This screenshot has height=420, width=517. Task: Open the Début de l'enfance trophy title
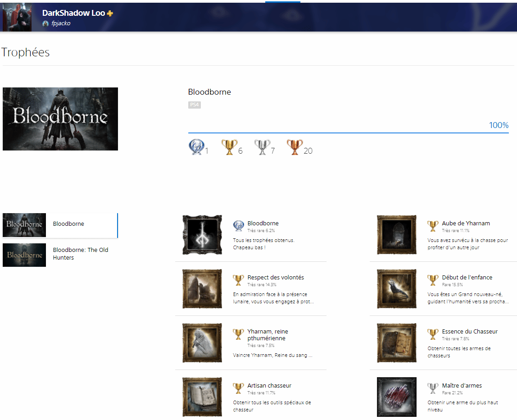tap(467, 278)
